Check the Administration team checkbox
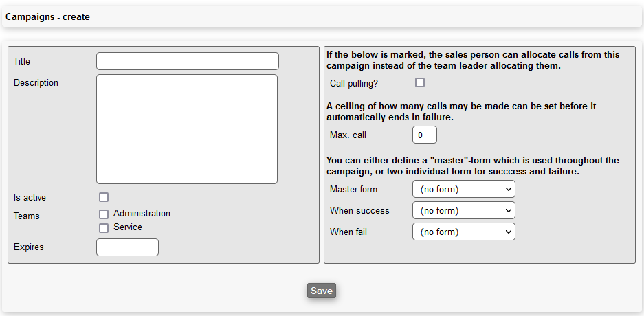Image resolution: width=644 pixels, height=316 pixels. 104,214
